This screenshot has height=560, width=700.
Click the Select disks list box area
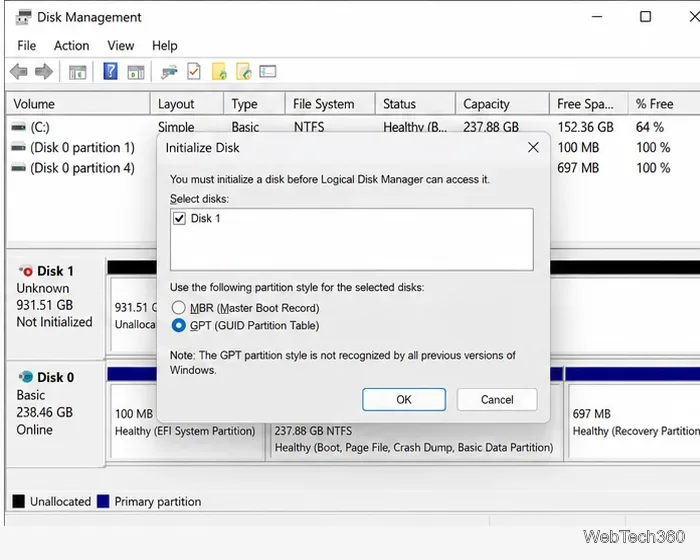pyautogui.click(x=352, y=239)
